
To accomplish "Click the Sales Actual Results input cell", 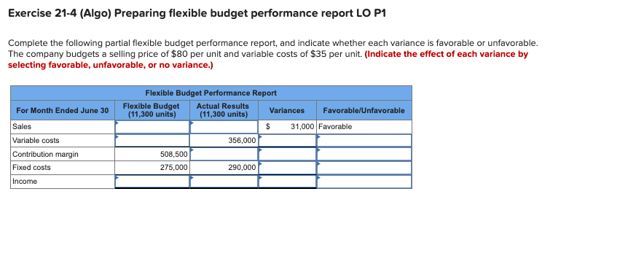I will click(224, 127).
